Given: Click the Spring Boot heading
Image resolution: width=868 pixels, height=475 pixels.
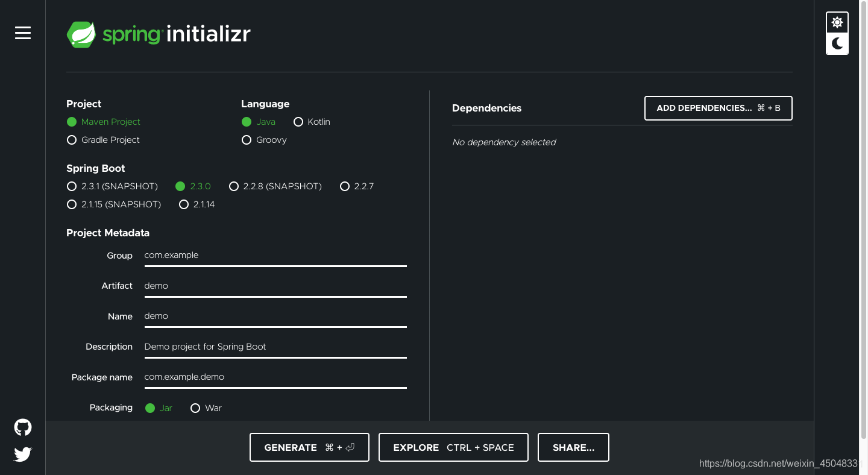Looking at the screenshot, I should [96, 168].
